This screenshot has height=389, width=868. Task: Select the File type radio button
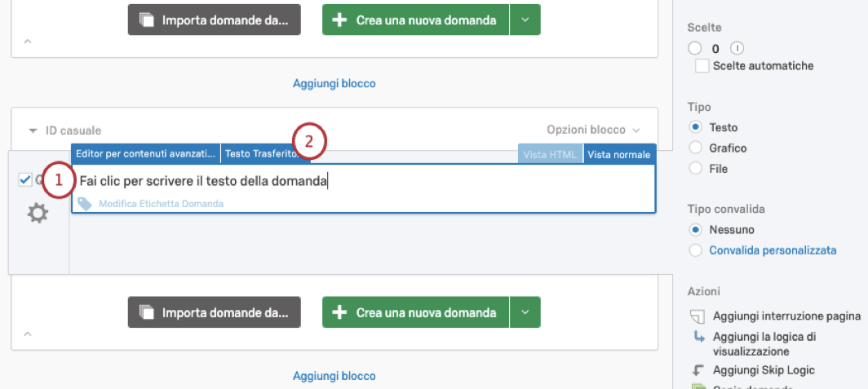(x=696, y=169)
